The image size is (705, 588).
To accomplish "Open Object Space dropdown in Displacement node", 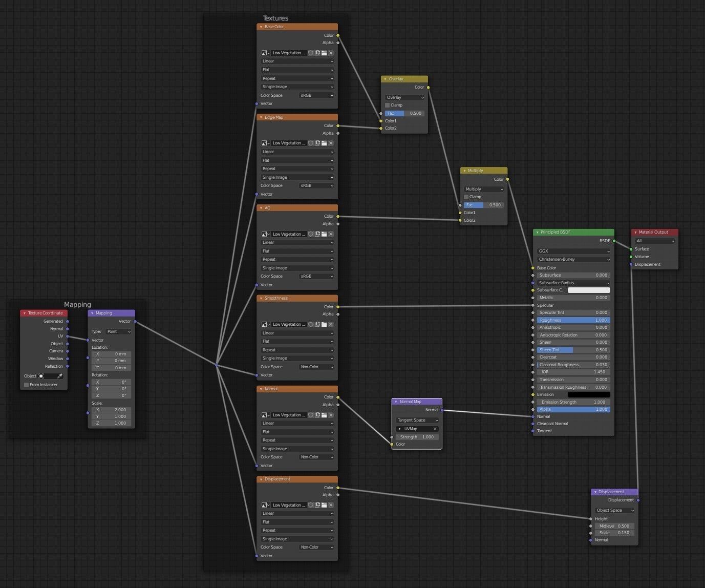I will coord(614,510).
